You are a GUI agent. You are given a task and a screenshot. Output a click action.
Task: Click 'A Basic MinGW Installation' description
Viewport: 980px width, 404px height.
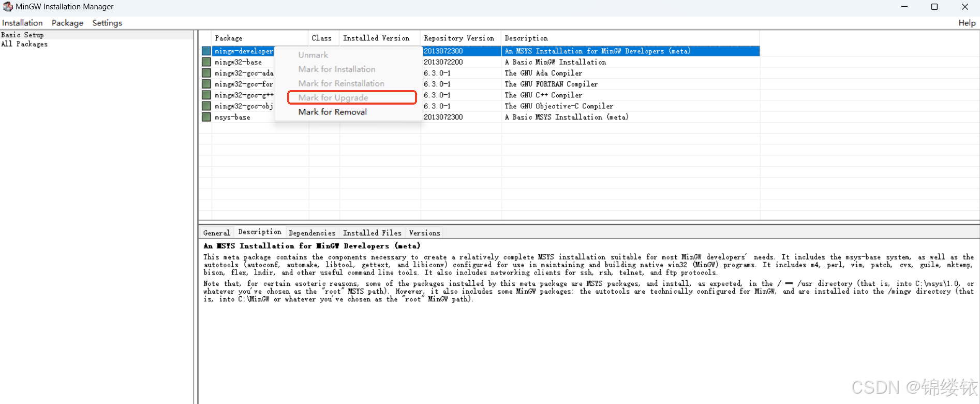point(555,62)
